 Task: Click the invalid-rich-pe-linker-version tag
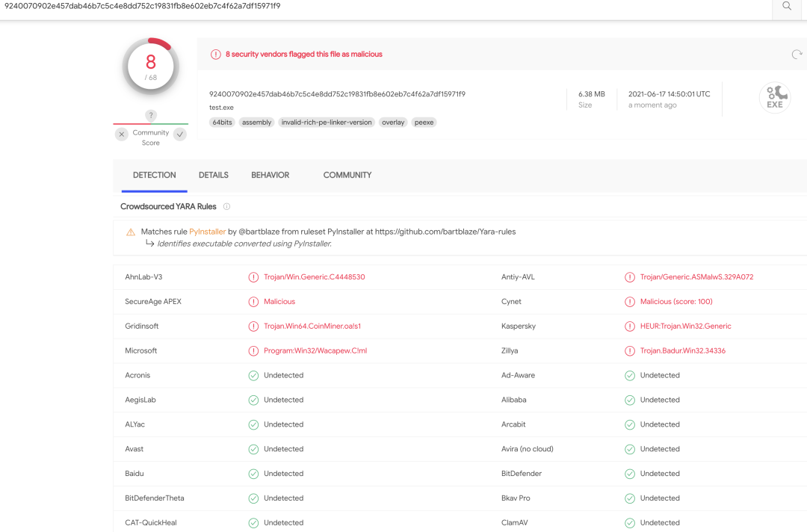click(327, 123)
